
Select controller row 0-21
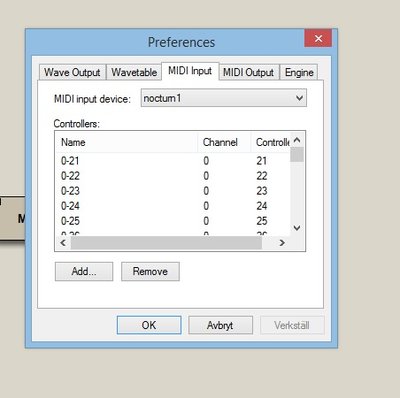coord(173,161)
